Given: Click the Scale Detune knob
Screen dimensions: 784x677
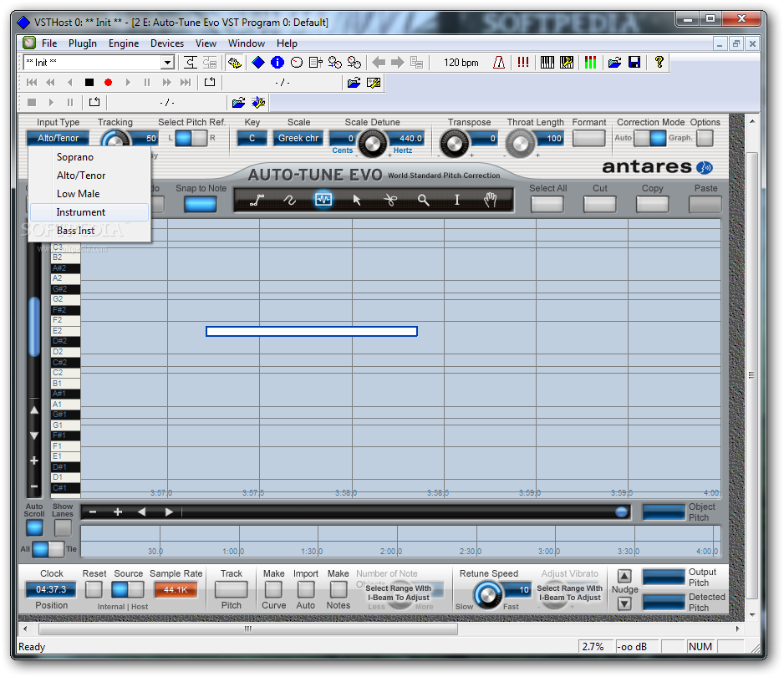Looking at the screenshot, I should [373, 144].
